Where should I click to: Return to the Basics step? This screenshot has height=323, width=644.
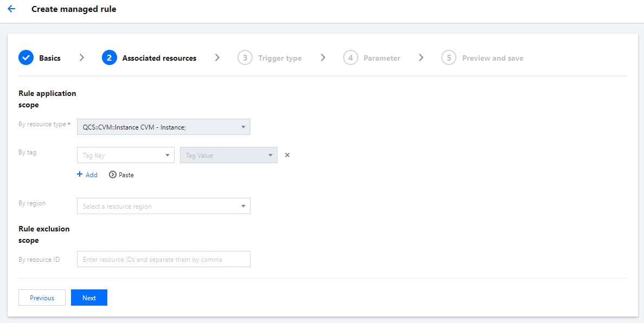[50, 58]
